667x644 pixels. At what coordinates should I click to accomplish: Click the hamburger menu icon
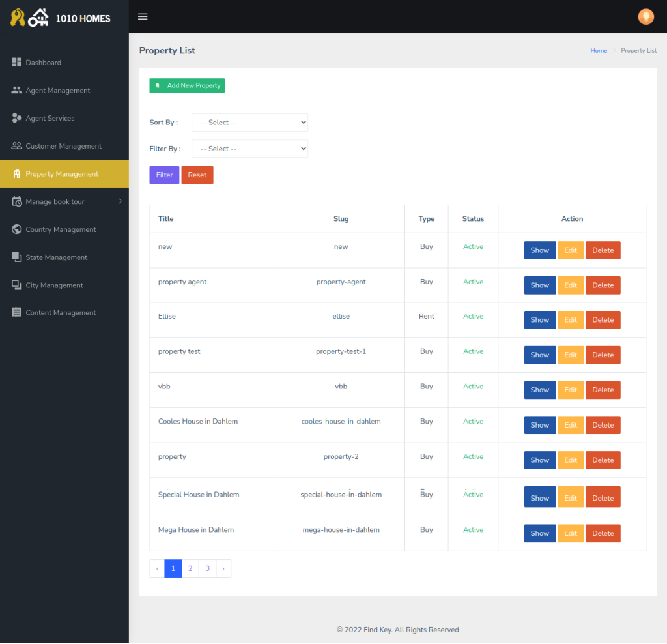143,17
